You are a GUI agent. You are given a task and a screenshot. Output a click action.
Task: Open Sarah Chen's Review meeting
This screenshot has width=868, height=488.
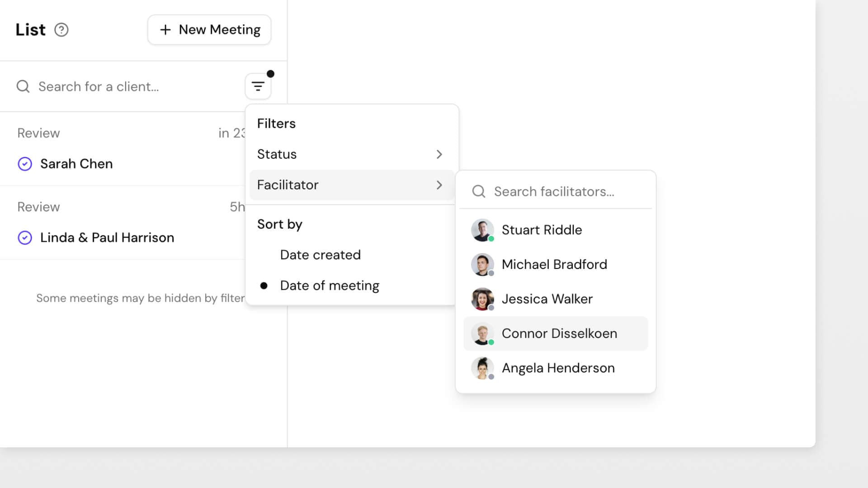77,164
